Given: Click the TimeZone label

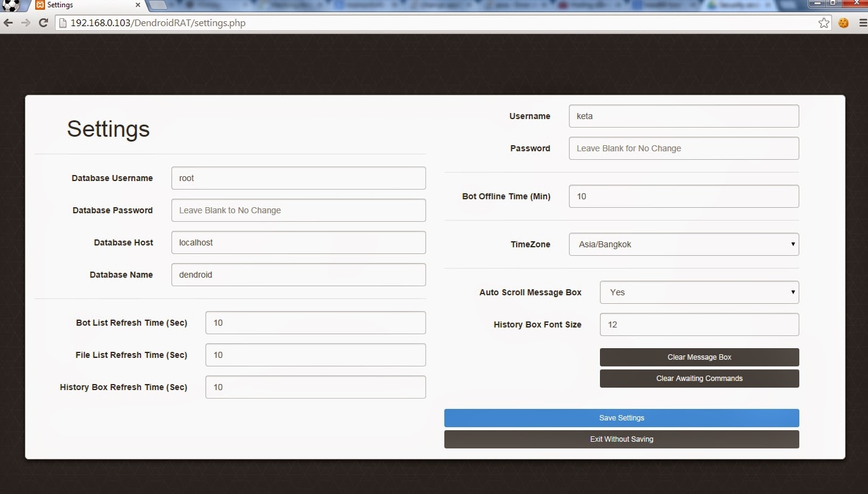Looking at the screenshot, I should click(531, 244).
